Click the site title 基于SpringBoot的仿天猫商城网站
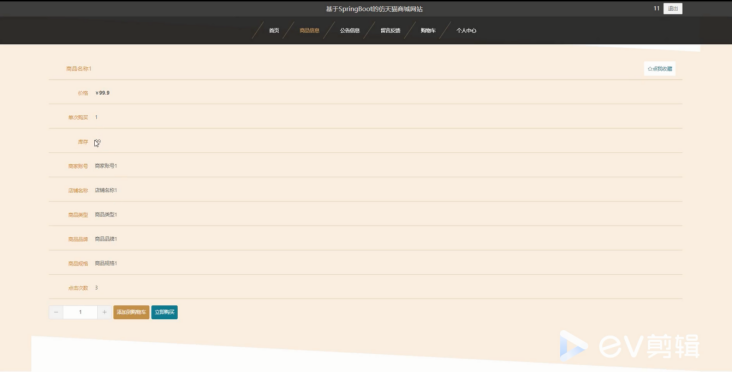The height and width of the screenshot is (373, 732). pos(374,9)
